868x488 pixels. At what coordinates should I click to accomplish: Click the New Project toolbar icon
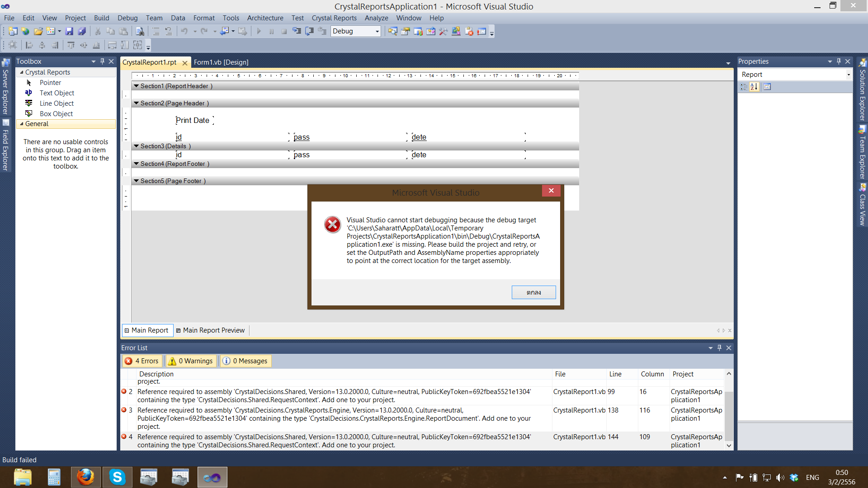(13, 31)
